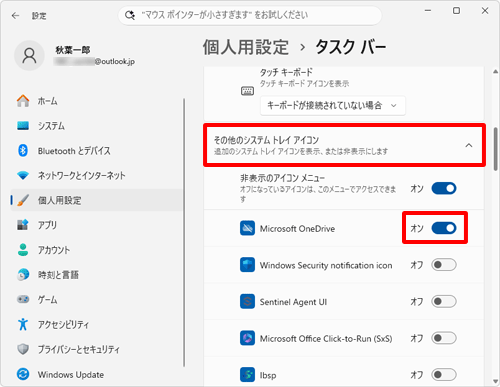This screenshot has height=387, width=500.
Task: Enable Windows Security notification icon toggle
Action: [x=444, y=265]
